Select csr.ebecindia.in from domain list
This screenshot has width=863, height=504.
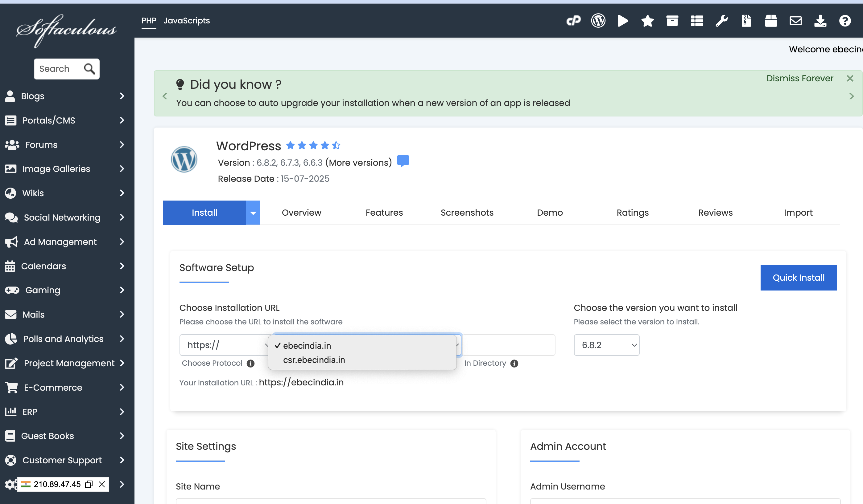tap(314, 360)
